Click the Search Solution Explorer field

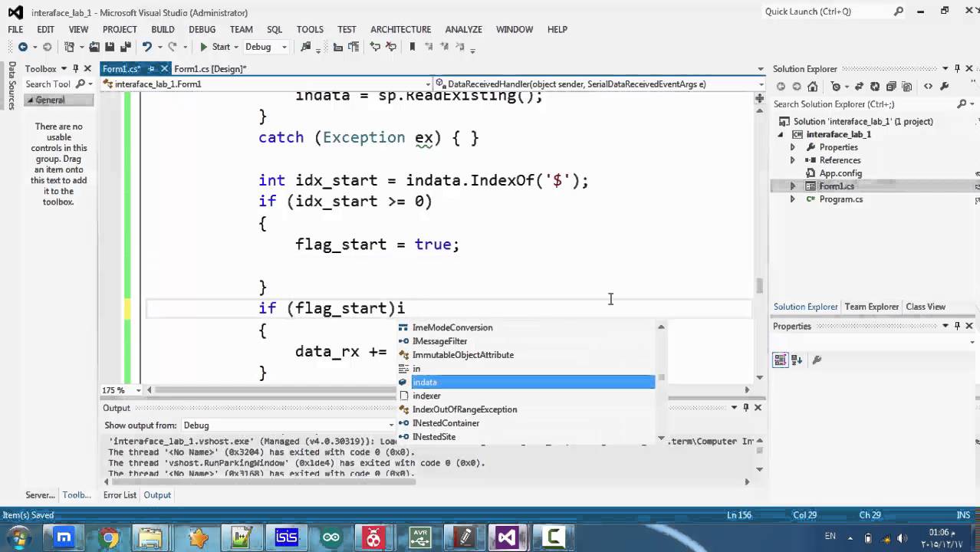tap(863, 104)
